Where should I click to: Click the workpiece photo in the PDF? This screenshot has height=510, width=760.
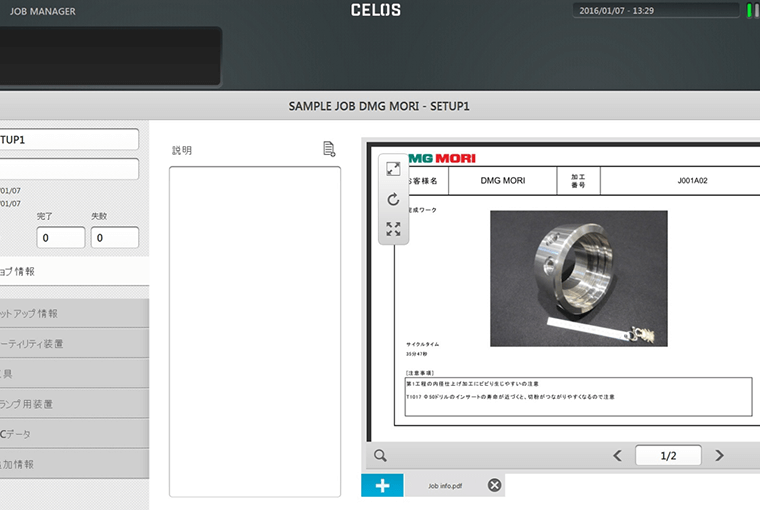[579, 278]
